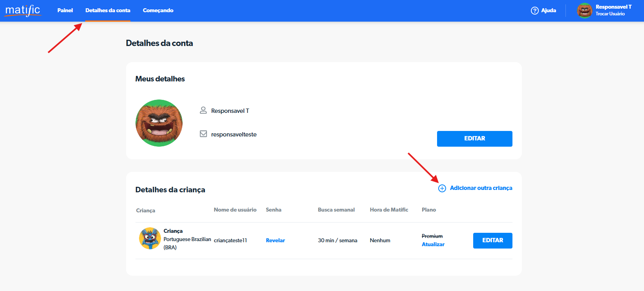This screenshot has height=291, width=644.
Task: Click the Responsavel T name in the header
Action: [x=613, y=7]
